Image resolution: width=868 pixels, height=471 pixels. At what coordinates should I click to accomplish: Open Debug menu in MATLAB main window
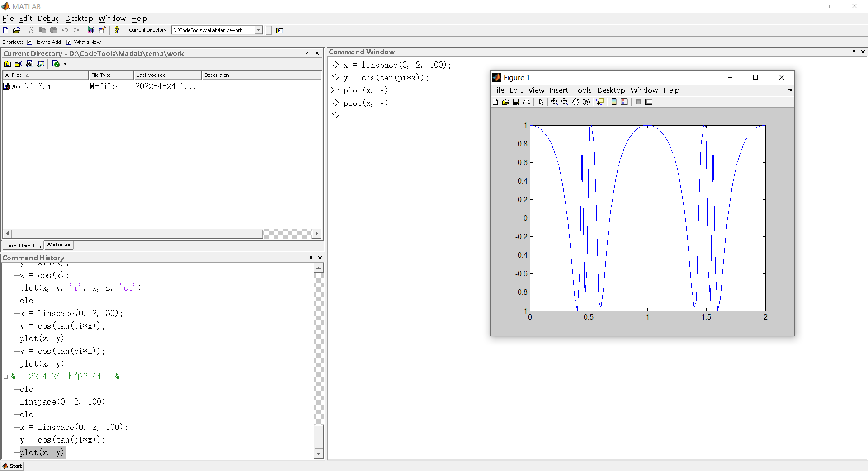tap(49, 19)
